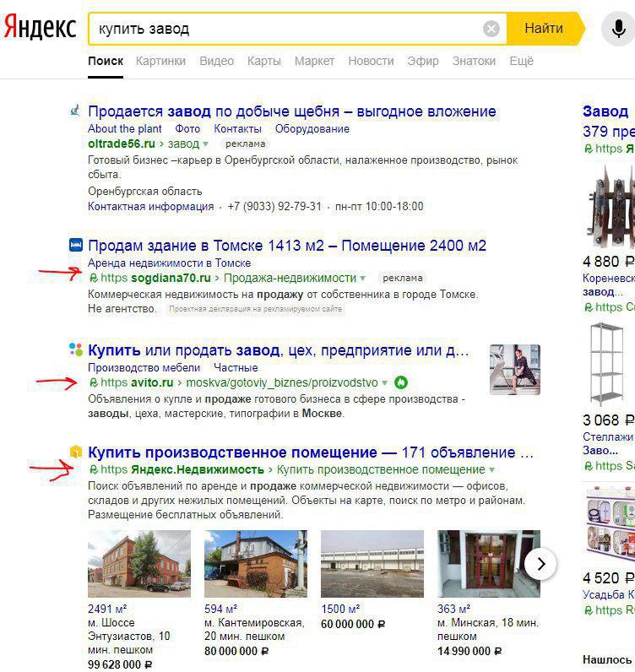Click the search input field with купить завод
This screenshot has height=672, width=635.
[285, 29]
